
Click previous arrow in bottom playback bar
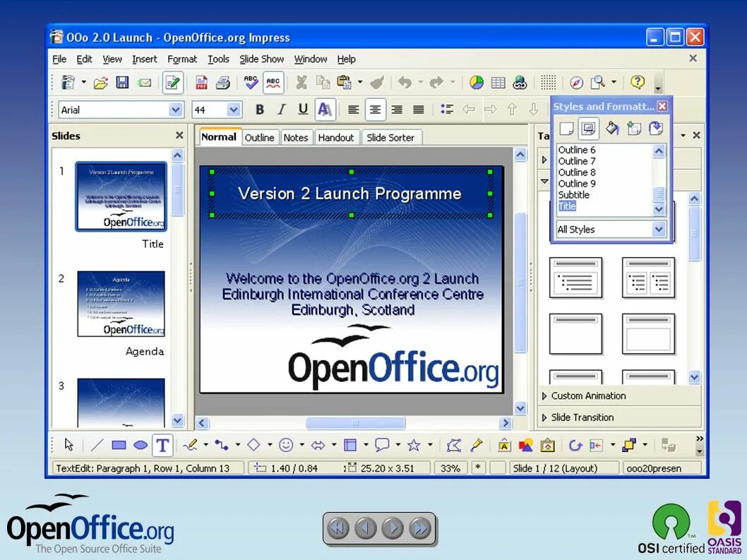(x=366, y=528)
